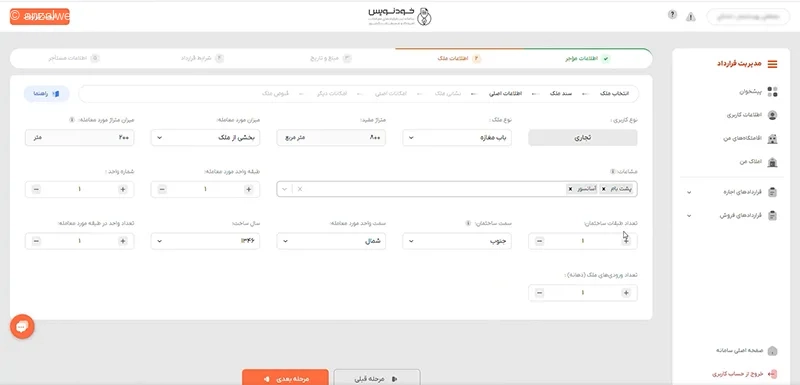This screenshot has height=385, width=800.
Task: Decrease تعداد واحد در طبقه with minus
Action: 36,241
